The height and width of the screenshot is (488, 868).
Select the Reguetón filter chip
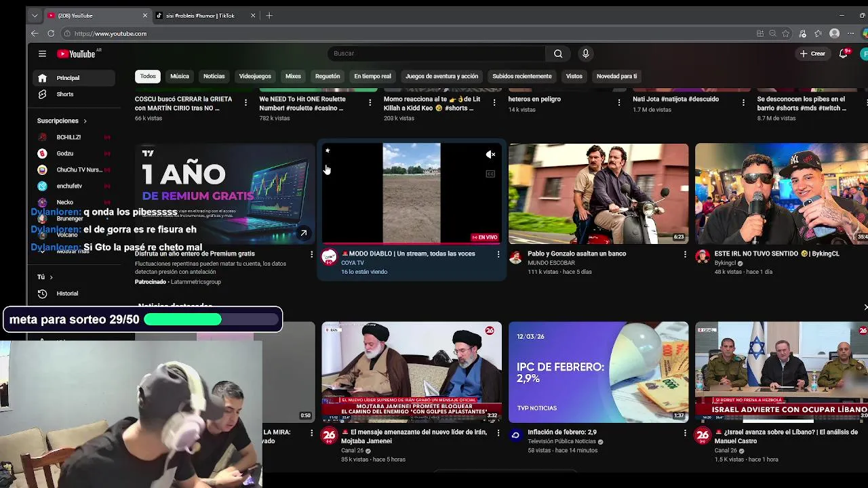pos(328,76)
